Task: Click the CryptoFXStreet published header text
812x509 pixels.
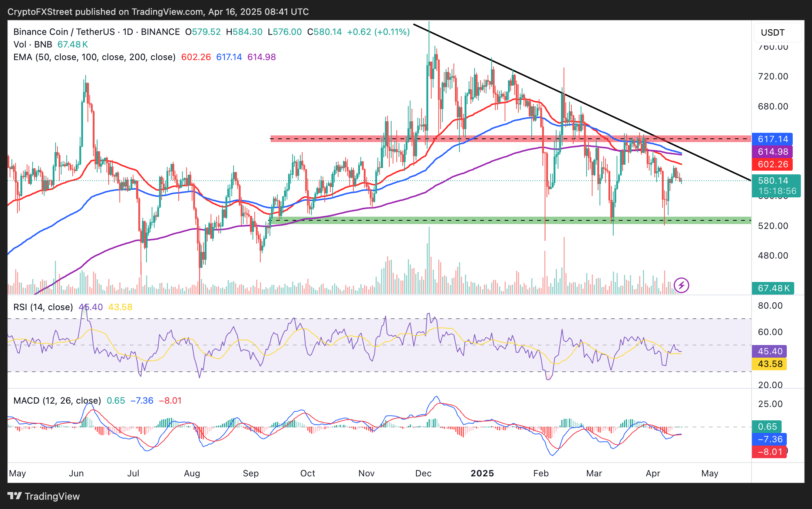Action: click(158, 12)
